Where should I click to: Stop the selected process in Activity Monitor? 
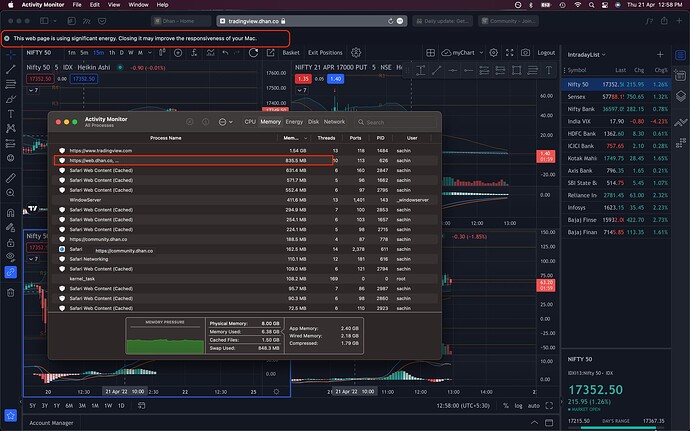pyautogui.click(x=190, y=122)
